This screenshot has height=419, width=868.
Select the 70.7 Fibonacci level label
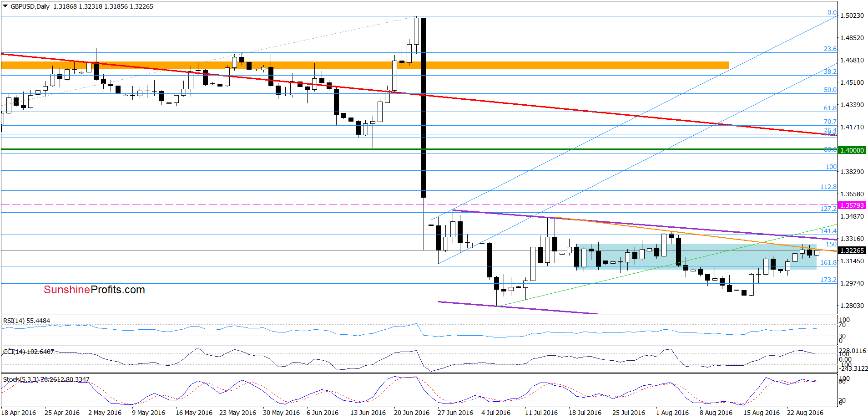coord(830,122)
